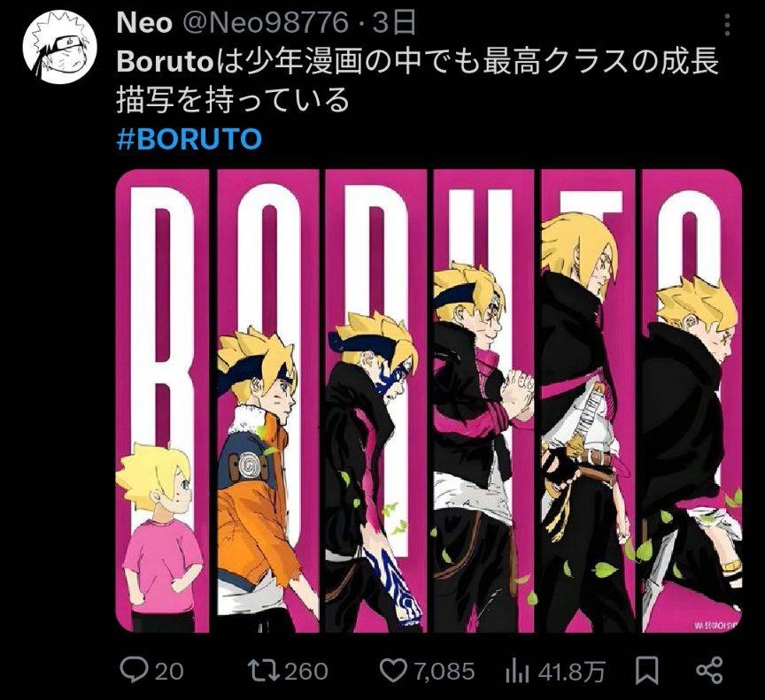Click the 20 replies count
The image size is (765, 700).
pos(169,672)
